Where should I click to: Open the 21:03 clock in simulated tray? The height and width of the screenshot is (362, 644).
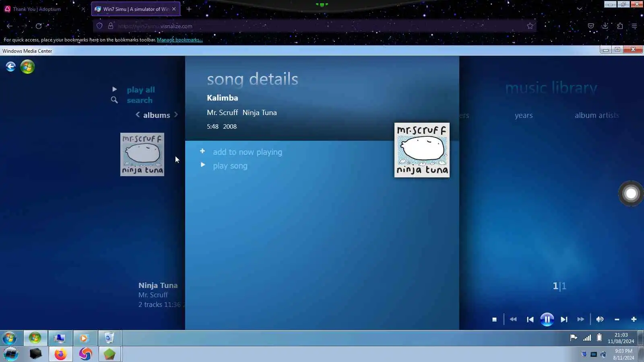click(x=621, y=338)
